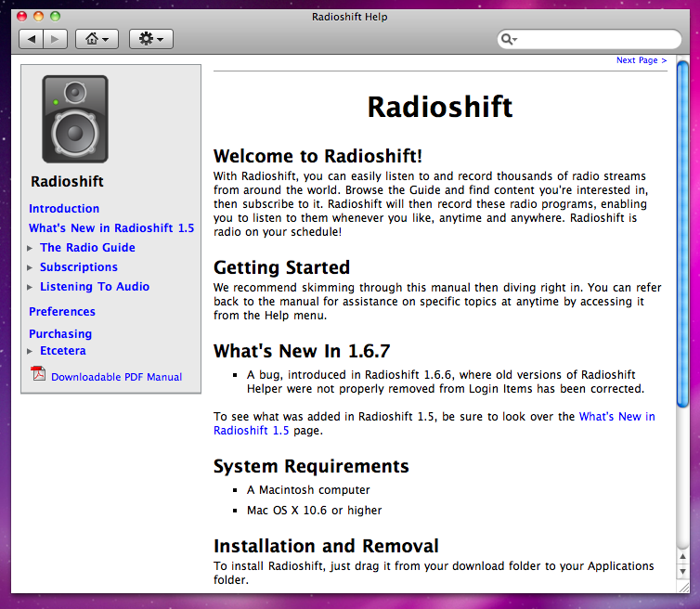Click the window resize grip corner
The image size is (700, 609).
click(683, 588)
